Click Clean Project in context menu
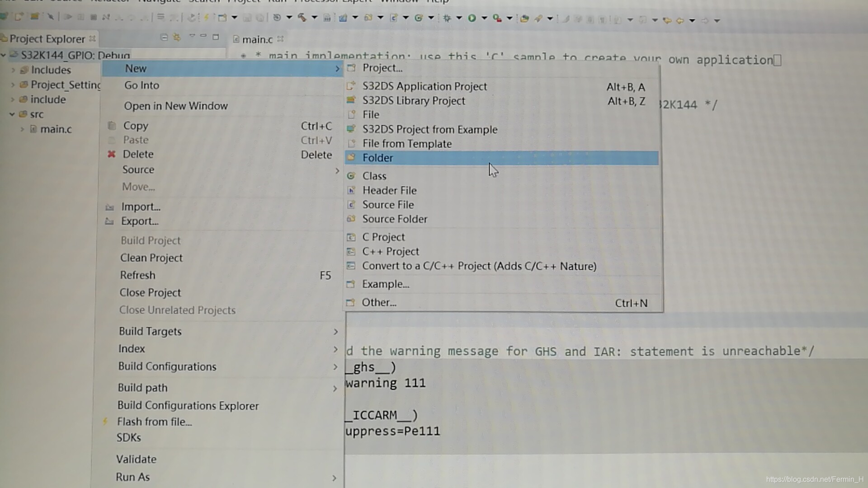Image resolution: width=868 pixels, height=488 pixels. pos(221,258)
